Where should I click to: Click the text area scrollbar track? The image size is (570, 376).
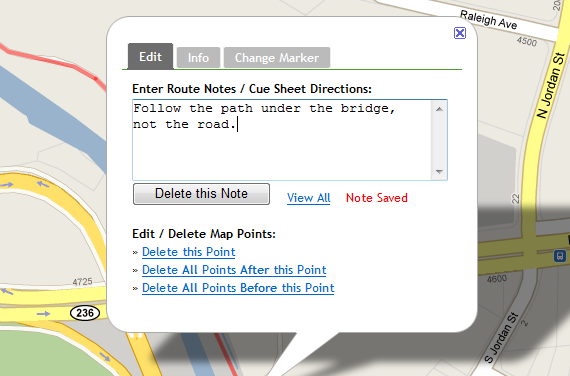coord(439,140)
